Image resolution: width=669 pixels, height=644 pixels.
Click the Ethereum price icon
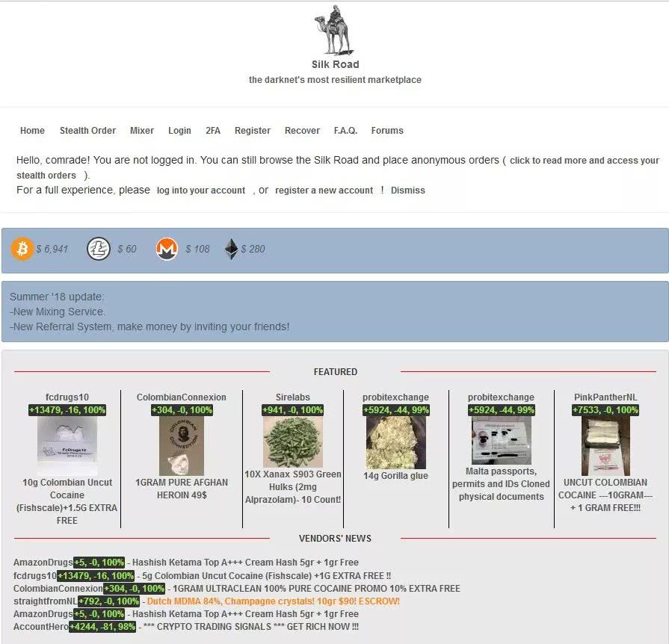231,249
